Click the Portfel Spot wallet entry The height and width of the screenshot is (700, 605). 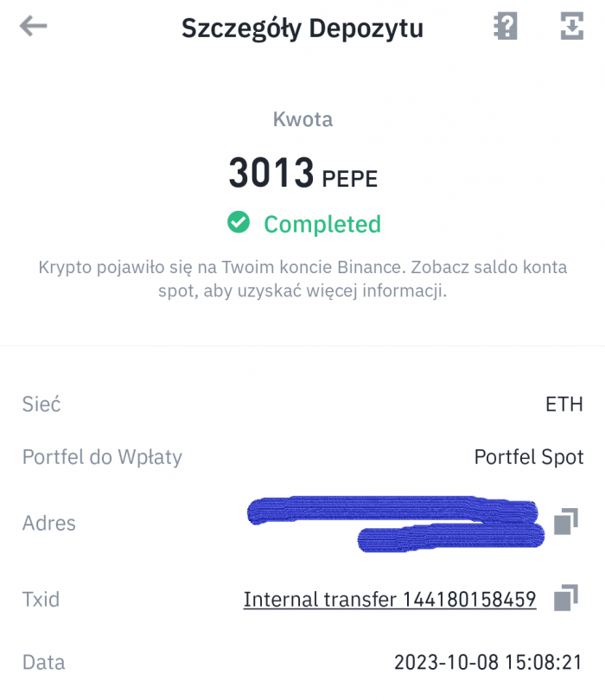(x=529, y=457)
